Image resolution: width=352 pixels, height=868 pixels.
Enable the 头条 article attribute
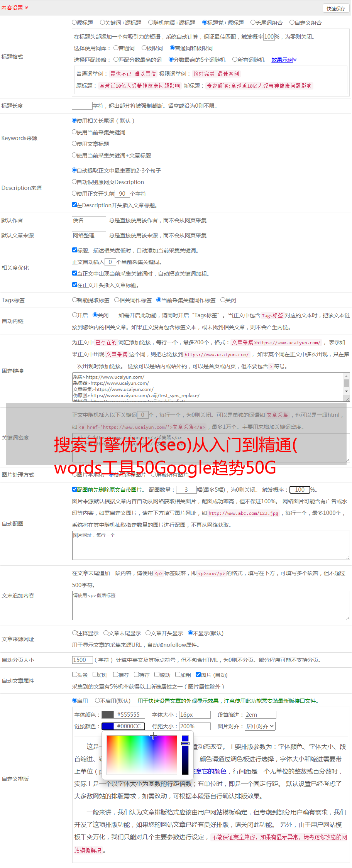(74, 675)
